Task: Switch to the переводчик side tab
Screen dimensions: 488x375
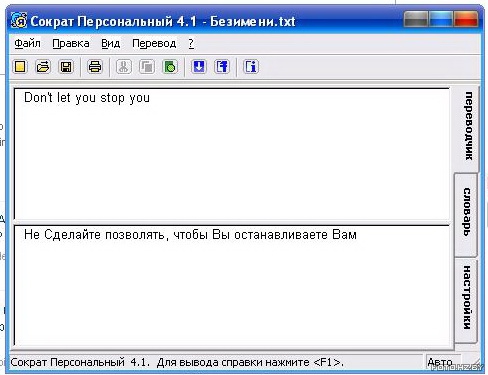Action: tap(467, 127)
